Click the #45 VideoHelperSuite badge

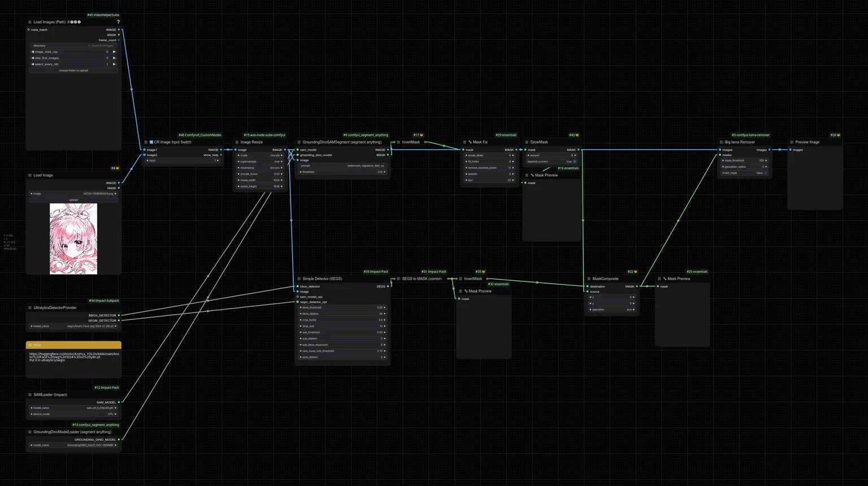(x=103, y=15)
